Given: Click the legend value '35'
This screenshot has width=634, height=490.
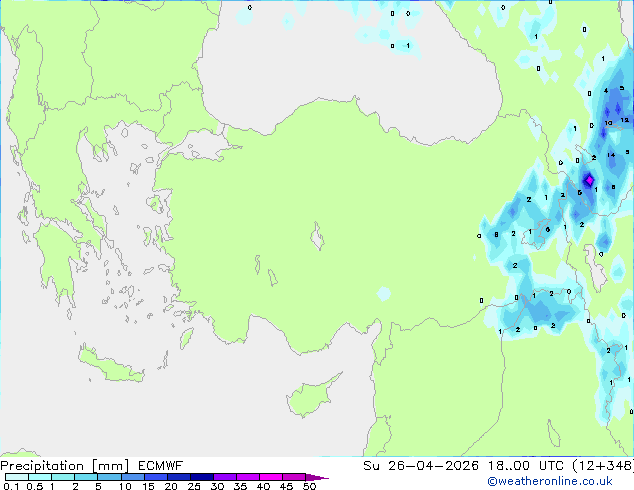Looking at the screenshot, I should click(240, 486).
